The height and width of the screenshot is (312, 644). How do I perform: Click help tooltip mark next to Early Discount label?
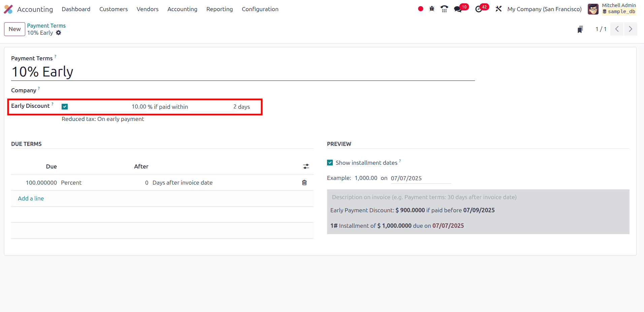tap(52, 104)
